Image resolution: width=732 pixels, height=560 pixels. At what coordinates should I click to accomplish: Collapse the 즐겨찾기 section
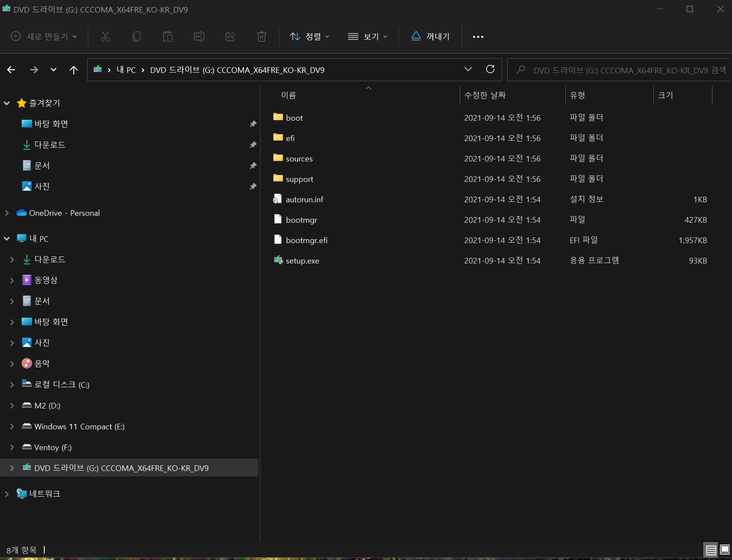pos(7,103)
